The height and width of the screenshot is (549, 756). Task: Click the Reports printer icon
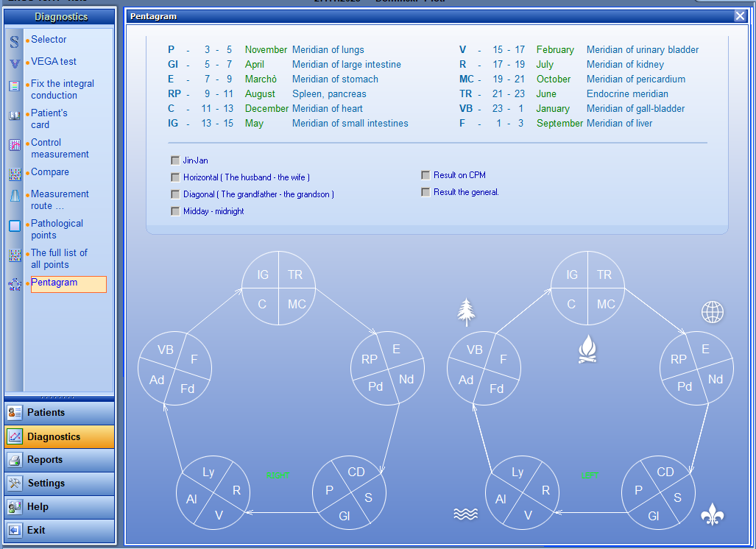click(x=15, y=460)
